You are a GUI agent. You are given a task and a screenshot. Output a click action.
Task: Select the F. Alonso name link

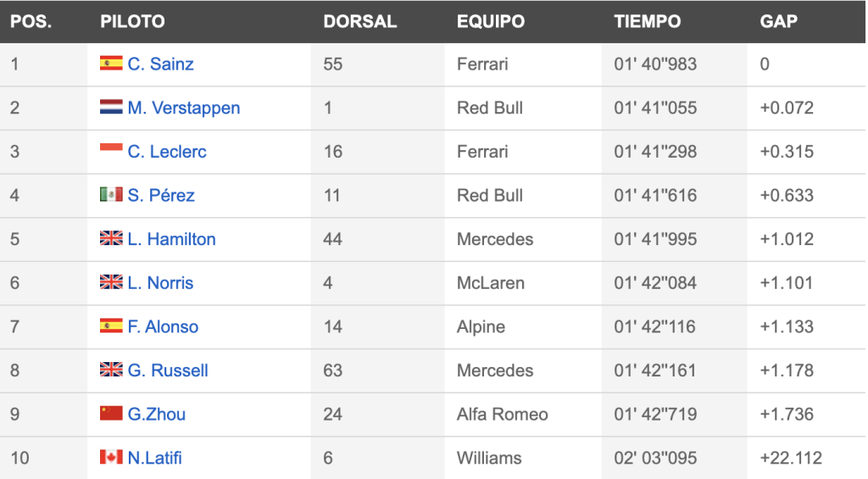point(163,326)
